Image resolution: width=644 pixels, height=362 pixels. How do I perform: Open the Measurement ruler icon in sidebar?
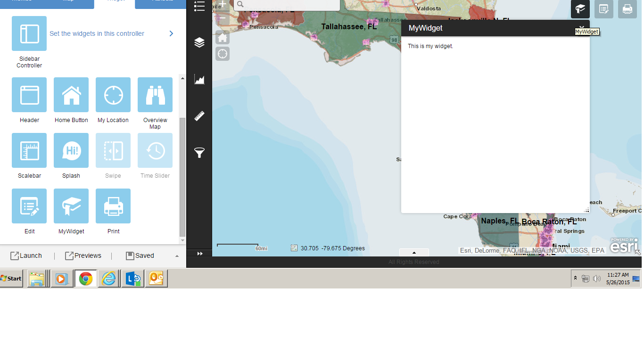[199, 116]
